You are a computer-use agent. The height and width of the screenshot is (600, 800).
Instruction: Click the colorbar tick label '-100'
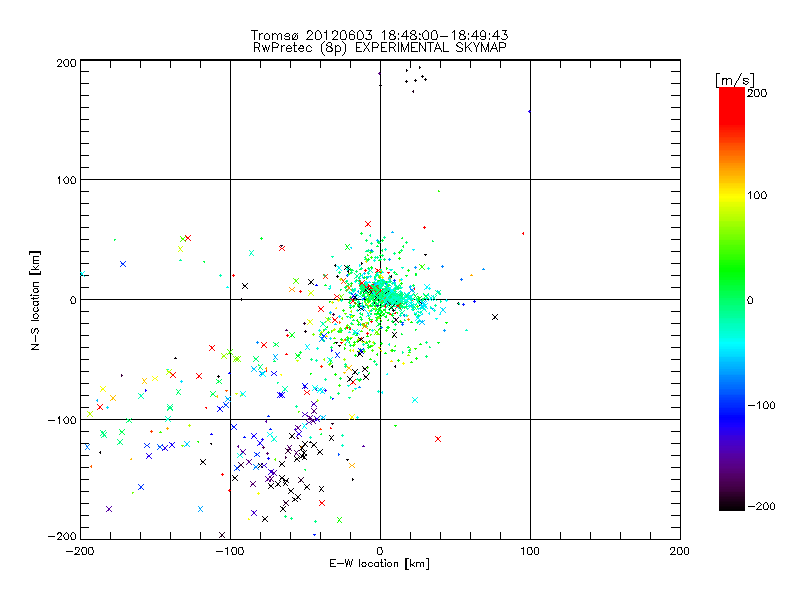click(761, 406)
